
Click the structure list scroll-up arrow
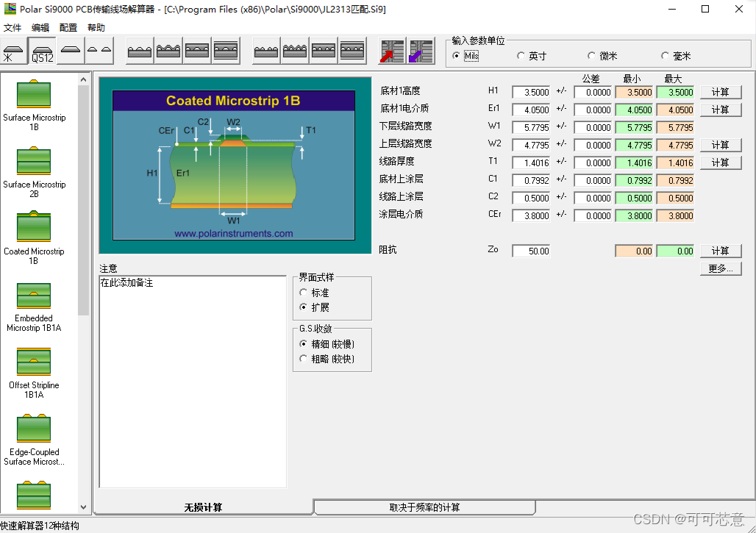83,79
